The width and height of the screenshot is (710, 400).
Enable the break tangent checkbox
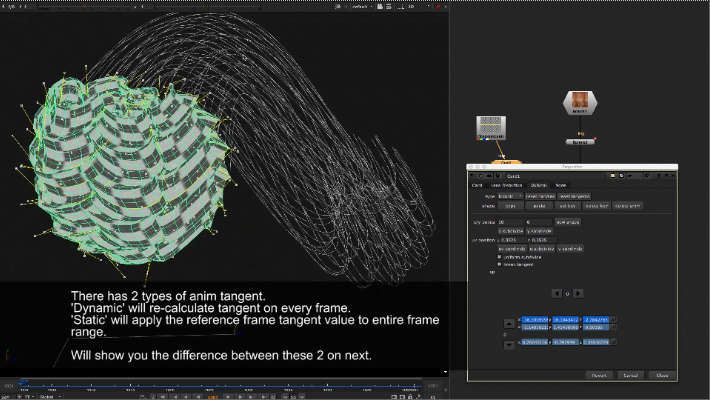point(500,264)
